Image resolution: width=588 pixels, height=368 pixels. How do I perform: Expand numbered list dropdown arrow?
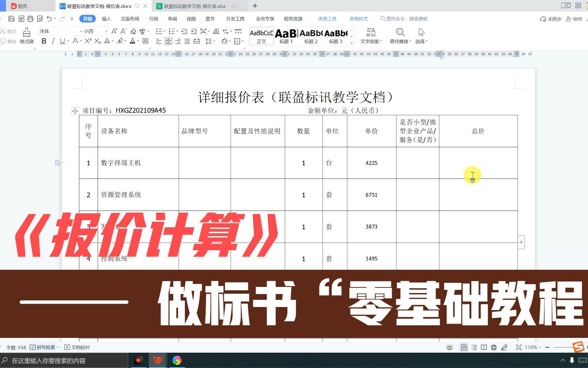[x=178, y=31]
